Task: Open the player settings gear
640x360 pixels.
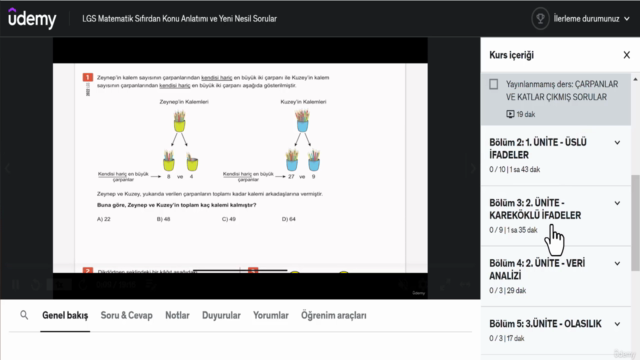Action: click(x=423, y=284)
